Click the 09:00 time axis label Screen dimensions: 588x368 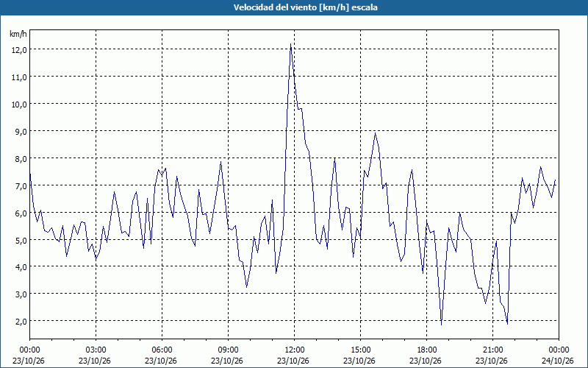point(229,350)
